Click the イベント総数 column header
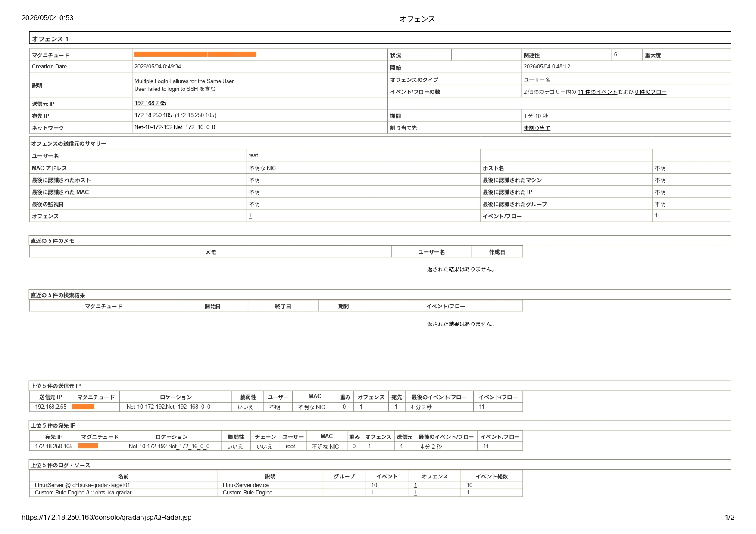 coord(492,477)
